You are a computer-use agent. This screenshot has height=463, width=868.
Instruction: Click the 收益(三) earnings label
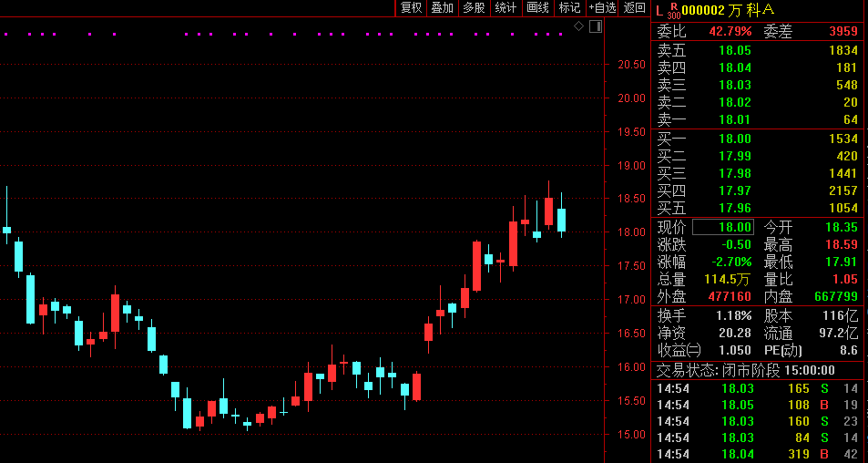(x=679, y=350)
